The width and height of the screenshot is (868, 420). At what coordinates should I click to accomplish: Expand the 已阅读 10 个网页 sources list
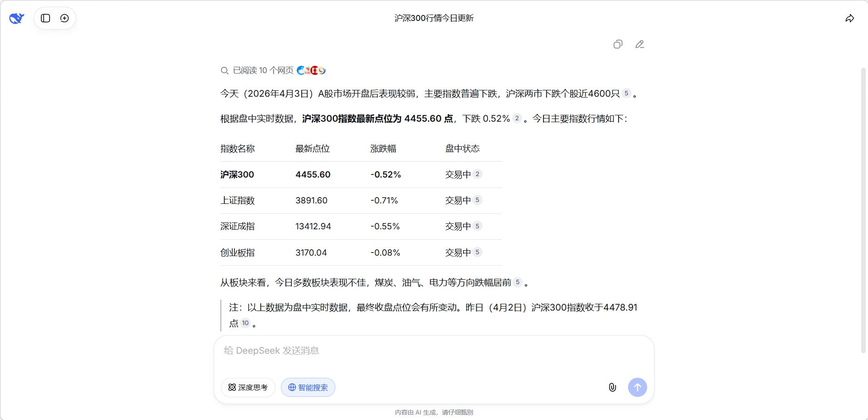tap(263, 70)
